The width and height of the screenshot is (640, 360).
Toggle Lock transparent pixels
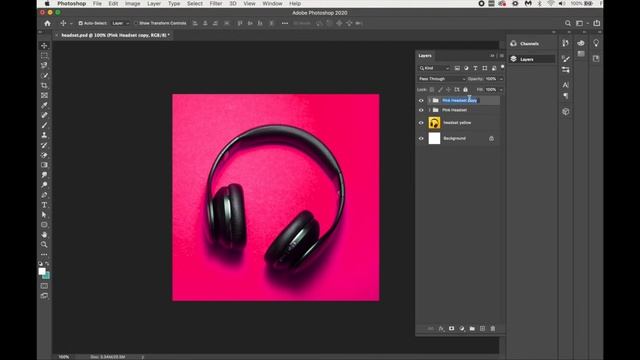(432, 90)
